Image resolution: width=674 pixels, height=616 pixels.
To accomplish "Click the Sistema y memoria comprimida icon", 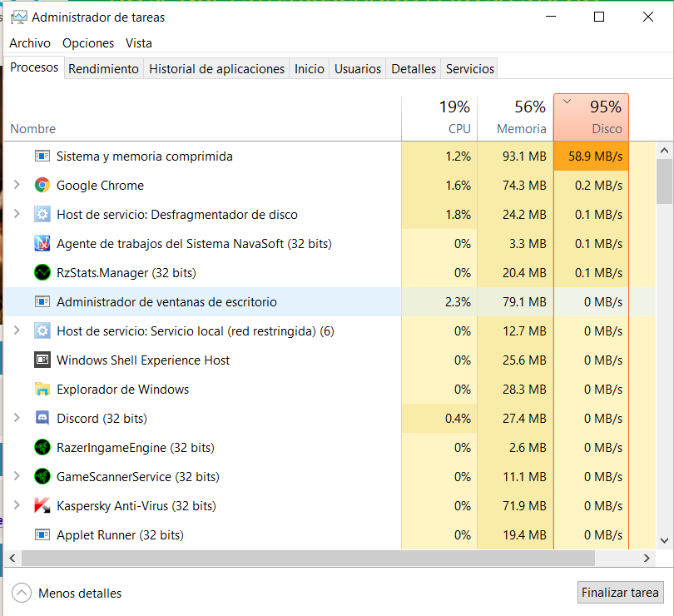I will pyautogui.click(x=42, y=156).
